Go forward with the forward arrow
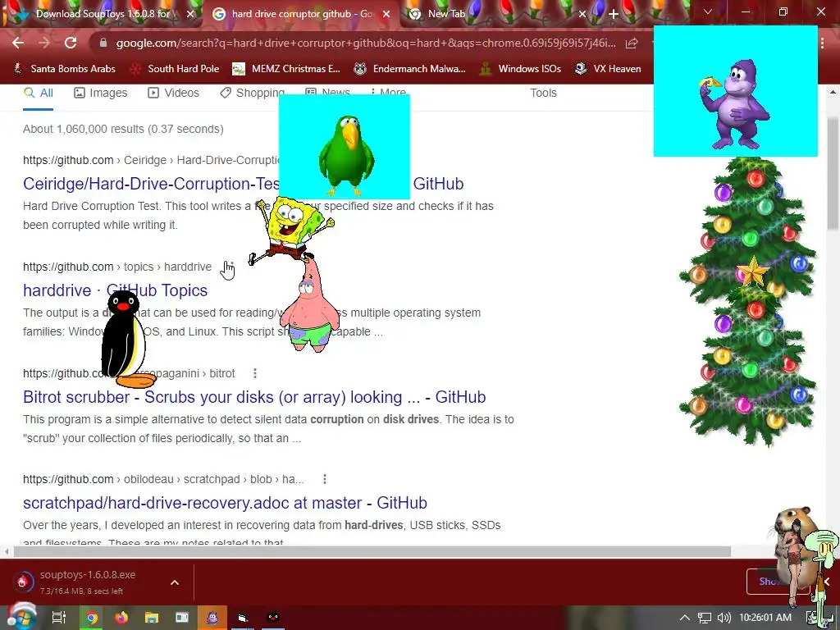This screenshot has height=630, width=840. pyautogui.click(x=44, y=43)
